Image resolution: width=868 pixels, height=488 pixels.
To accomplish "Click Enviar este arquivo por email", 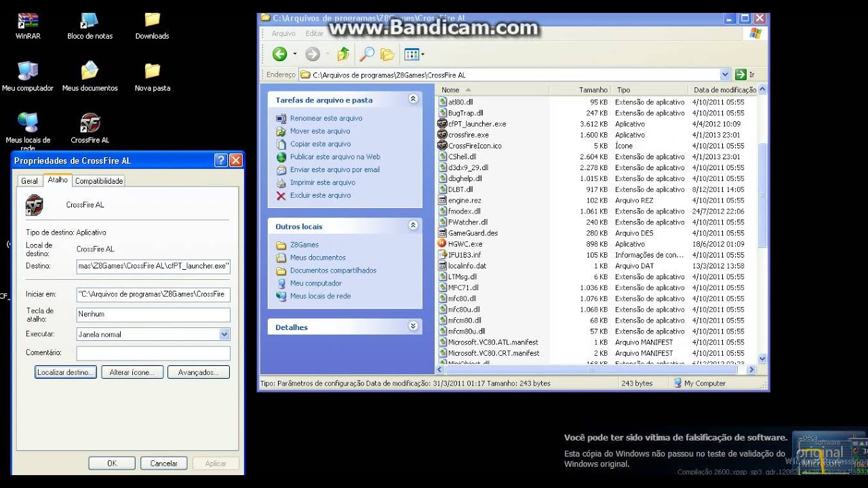I will (x=335, y=169).
